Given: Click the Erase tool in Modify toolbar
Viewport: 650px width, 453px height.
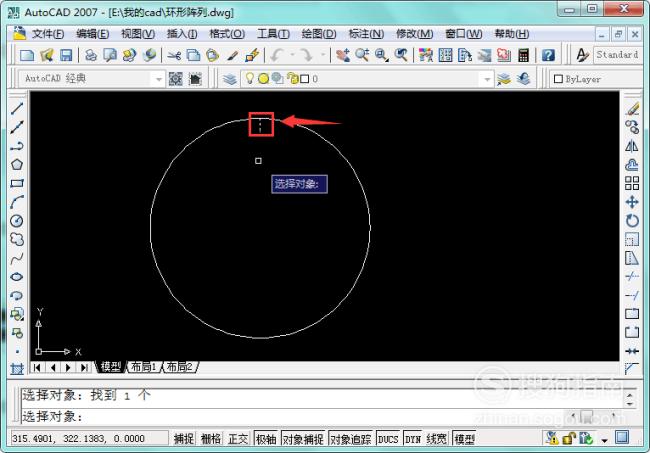Looking at the screenshot, I should tap(632, 109).
